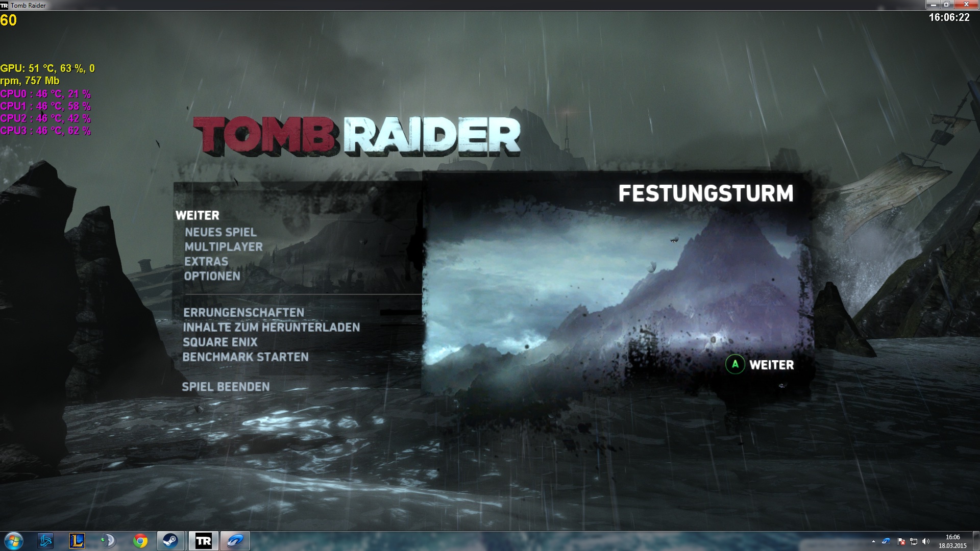This screenshot has height=551, width=980.
Task: Open Battle.net from the taskbar
Action: coord(45,541)
